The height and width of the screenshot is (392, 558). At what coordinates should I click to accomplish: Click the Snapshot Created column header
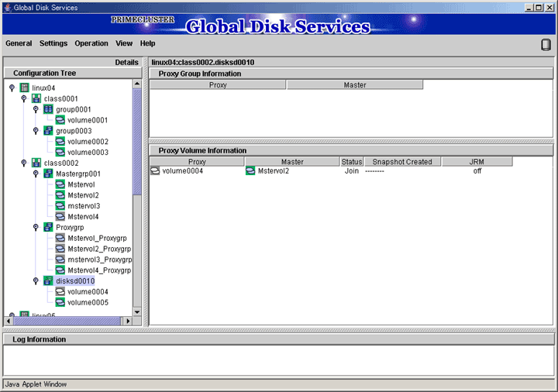(402, 161)
